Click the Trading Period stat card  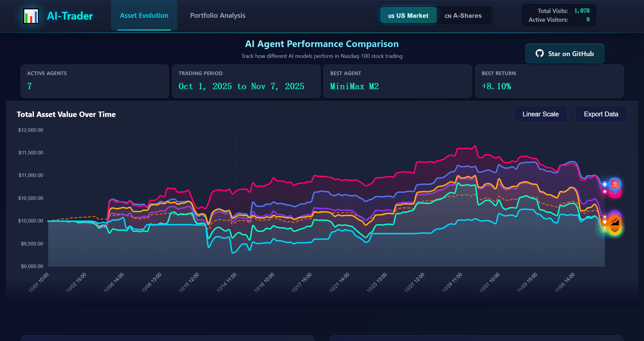point(246,81)
